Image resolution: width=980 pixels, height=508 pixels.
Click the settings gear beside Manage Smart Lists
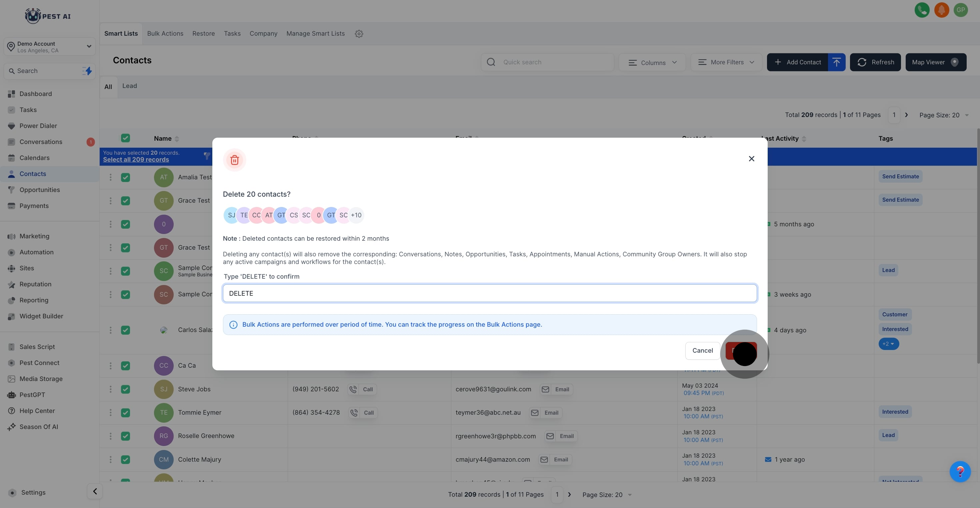(x=359, y=34)
